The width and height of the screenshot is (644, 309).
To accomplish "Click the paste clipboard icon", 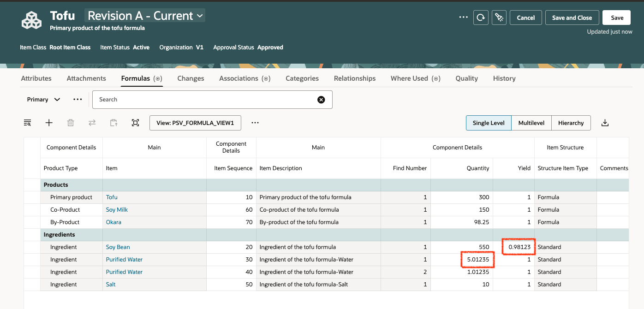I will [x=113, y=123].
